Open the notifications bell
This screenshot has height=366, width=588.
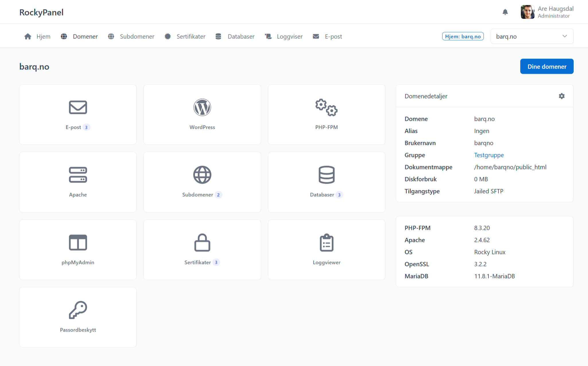coord(505,12)
